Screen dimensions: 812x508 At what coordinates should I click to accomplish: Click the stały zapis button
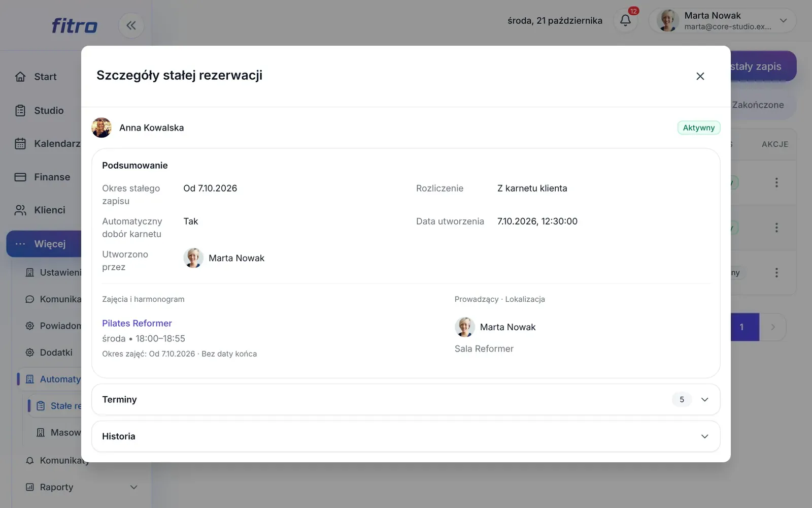tap(763, 66)
